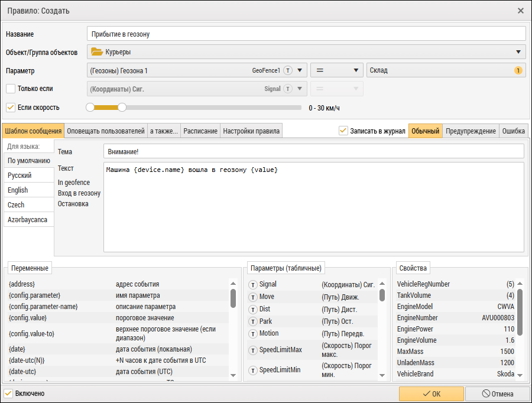Viewport: 532px width, 403px height.
Task: Click the Отмена button
Action: (497, 394)
